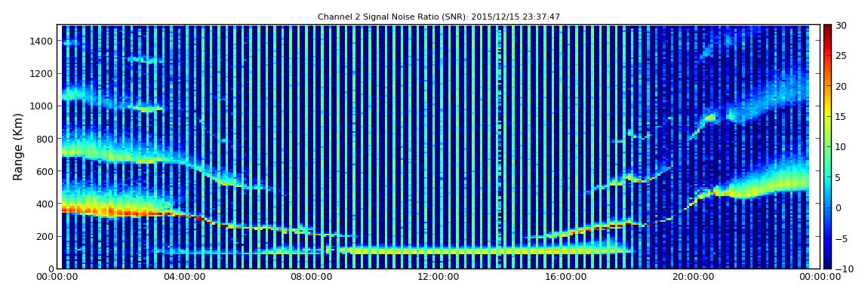868x307 pixels.
Task: Click the plot title Channel 2 Signal Noise Ratio
Action: (439, 17)
